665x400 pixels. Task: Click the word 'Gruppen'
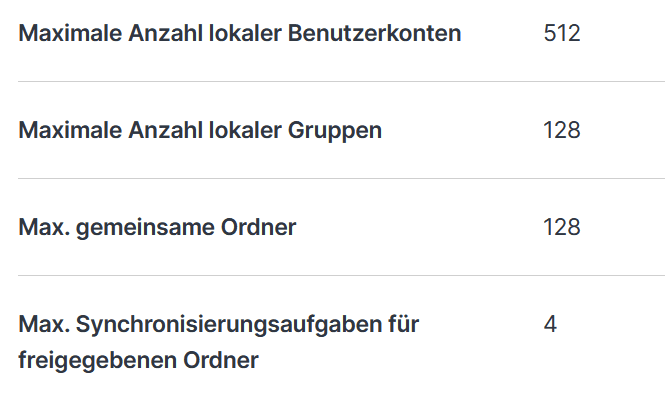point(335,131)
